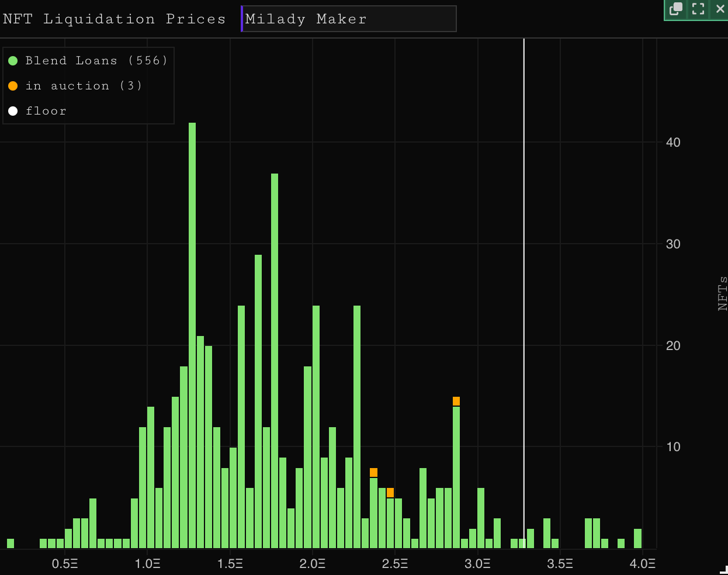Toggle in auction (3) legend entry
This screenshot has width=728, height=575.
[x=75, y=86]
